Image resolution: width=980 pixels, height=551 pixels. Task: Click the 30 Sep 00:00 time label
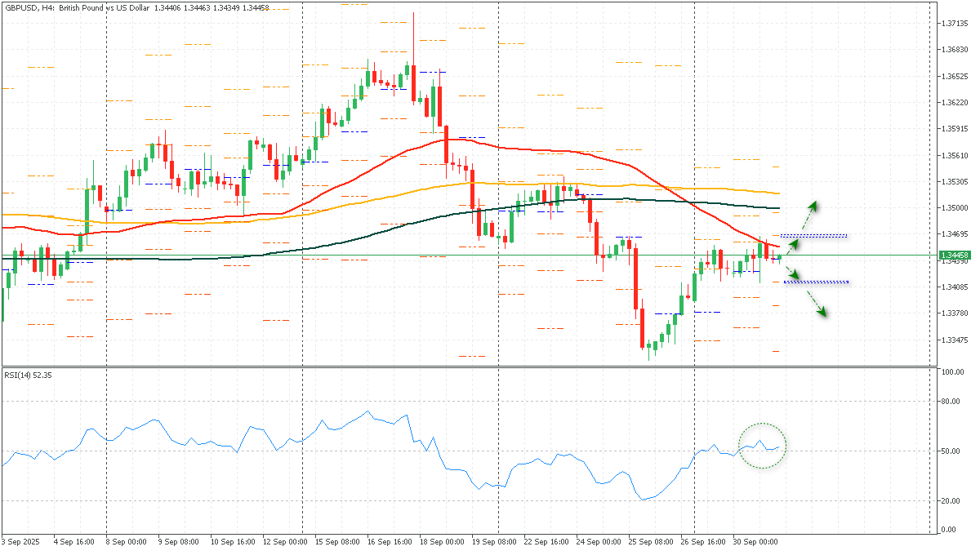755,541
